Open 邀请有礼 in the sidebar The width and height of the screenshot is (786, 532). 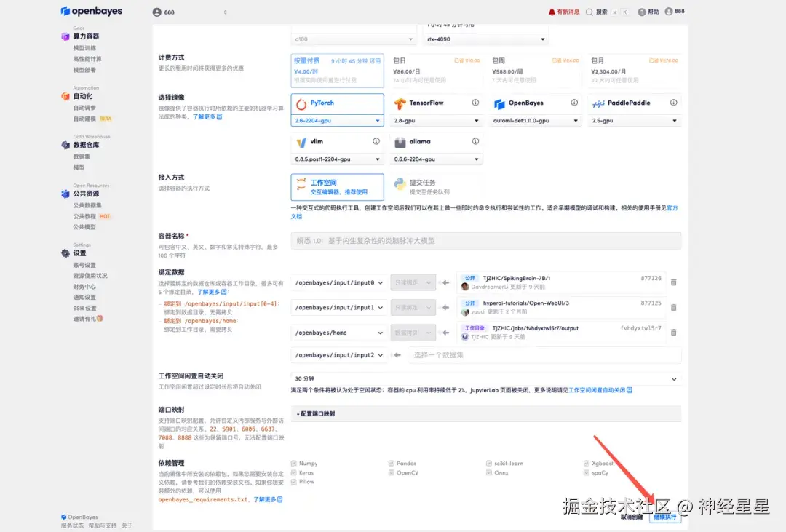88,319
